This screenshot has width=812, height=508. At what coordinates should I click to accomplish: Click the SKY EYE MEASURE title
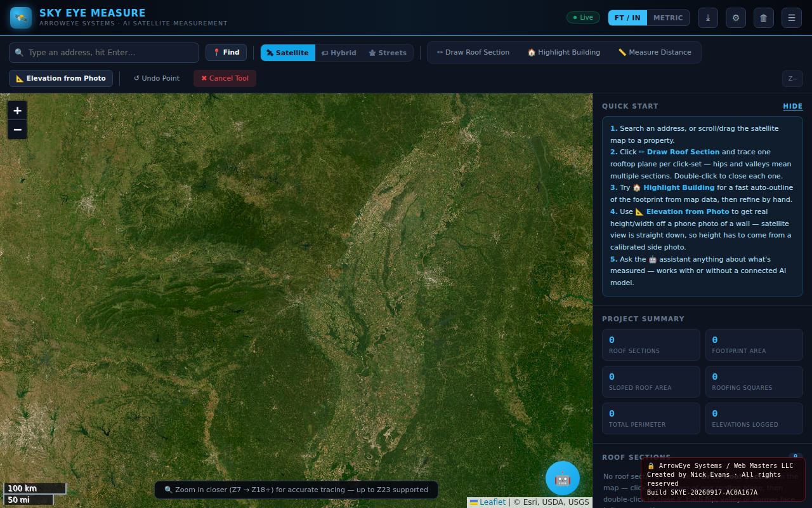coord(93,13)
